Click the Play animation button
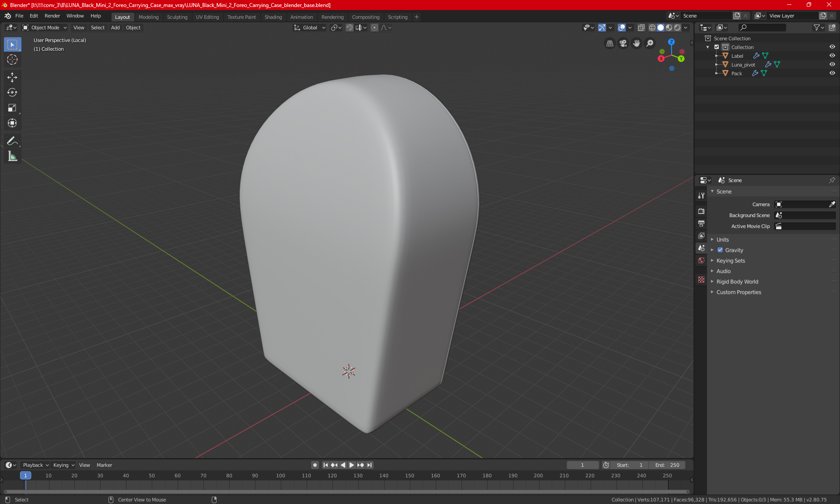Image resolution: width=840 pixels, height=504 pixels. coord(351,465)
